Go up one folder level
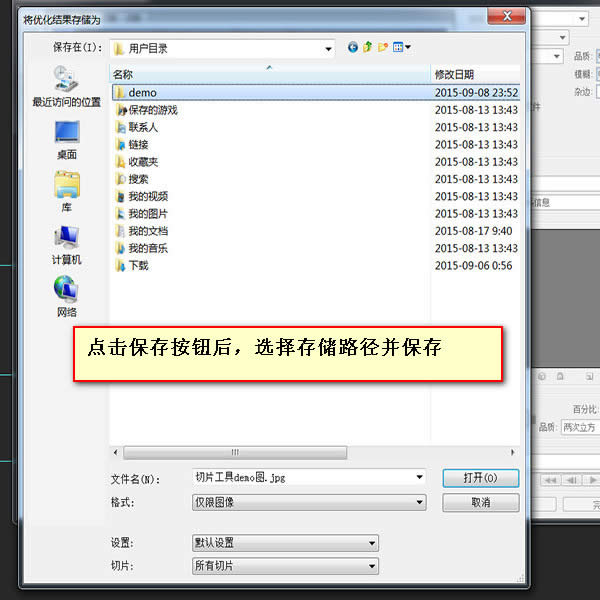Screen dimensions: 600x600 click(x=368, y=47)
